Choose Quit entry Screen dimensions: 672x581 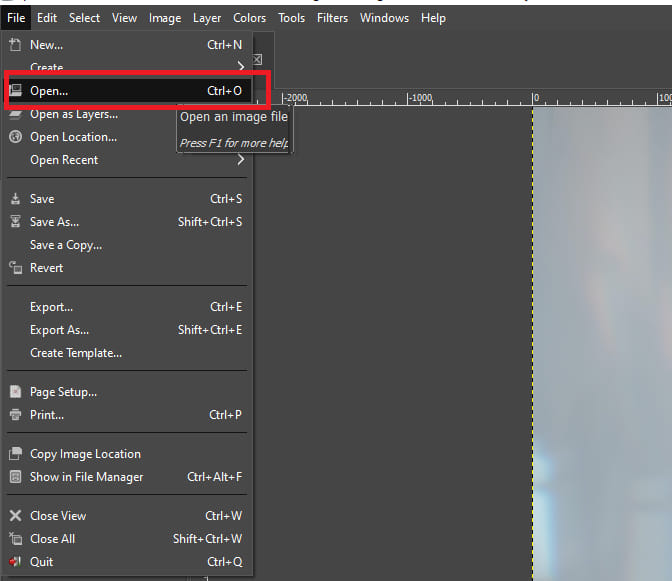pyautogui.click(x=128, y=562)
